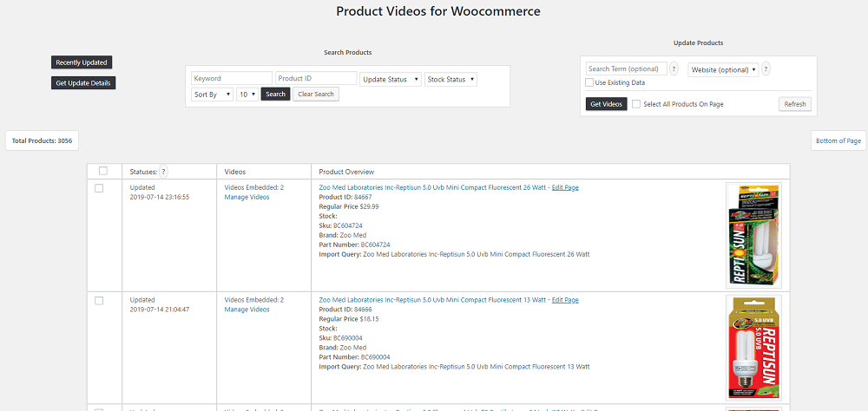Open the Reptisun 26 Watt product thumbnail

753,235
